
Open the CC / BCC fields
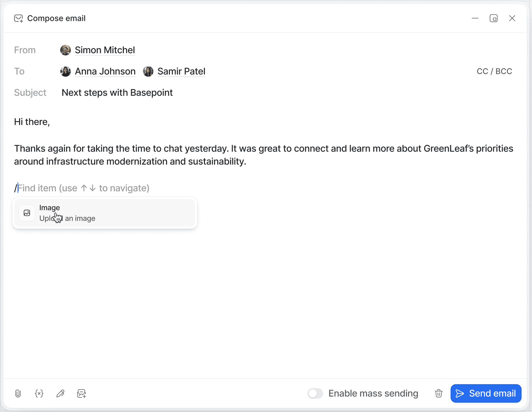click(x=494, y=71)
